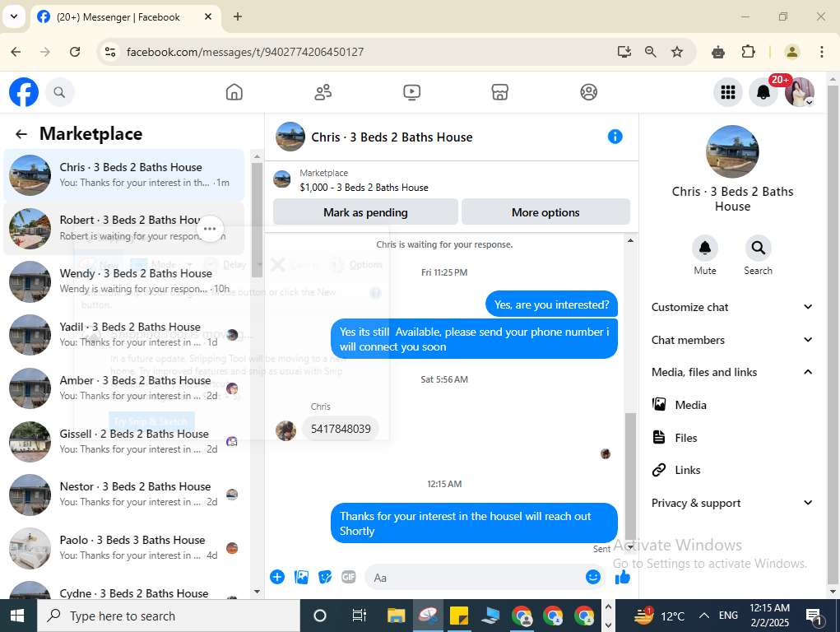This screenshot has width=840, height=632.
Task: Click Mark as pending button
Action: click(365, 212)
